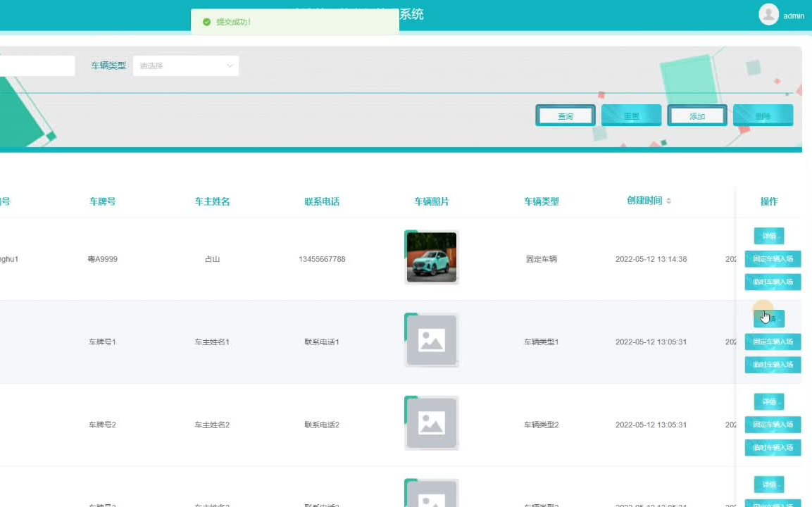This screenshot has height=507, width=812.
Task: Open the 车辆类型 请选择 dropdown
Action: coord(185,65)
